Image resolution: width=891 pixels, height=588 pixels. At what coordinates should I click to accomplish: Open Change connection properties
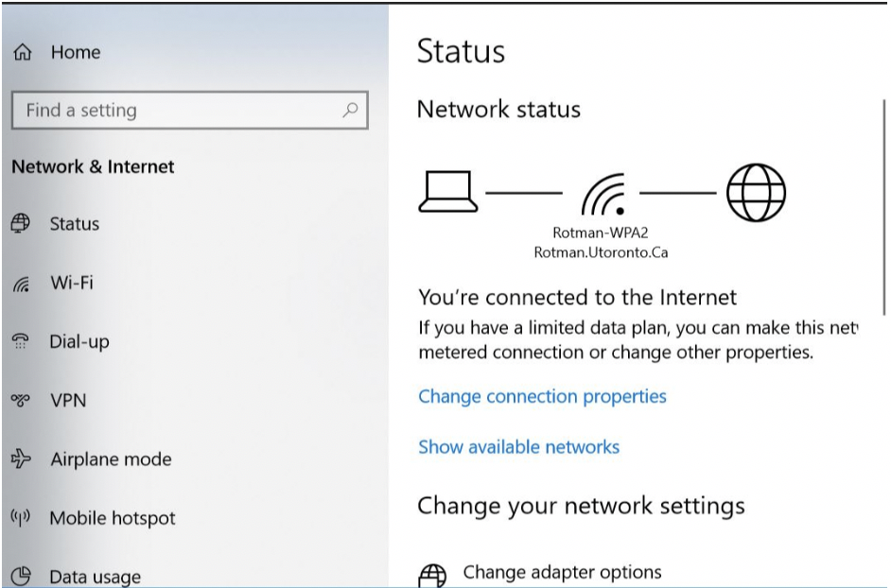[541, 396]
